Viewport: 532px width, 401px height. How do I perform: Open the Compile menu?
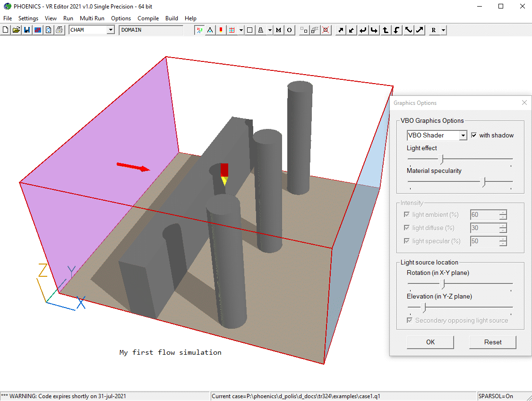(148, 18)
